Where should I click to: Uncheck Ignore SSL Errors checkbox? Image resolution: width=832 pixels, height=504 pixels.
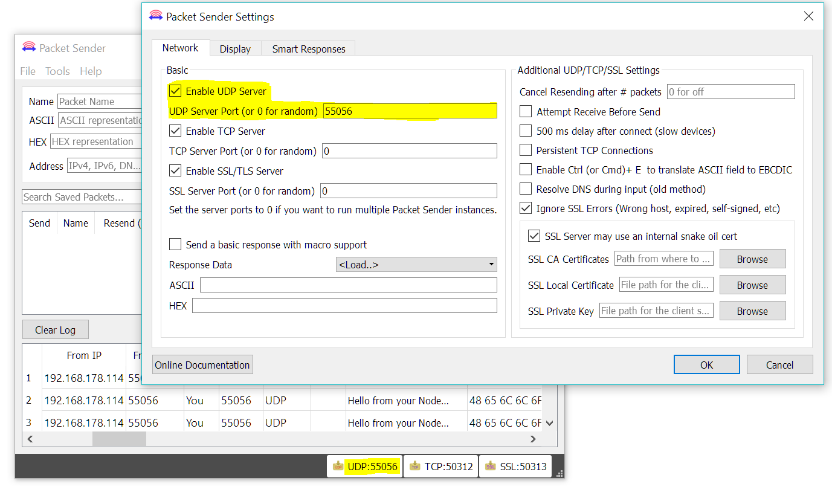pyautogui.click(x=526, y=208)
